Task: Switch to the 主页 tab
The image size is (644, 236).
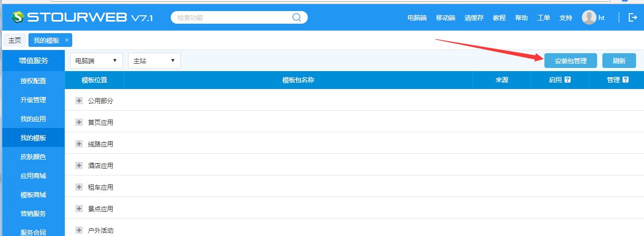Action: coord(15,40)
